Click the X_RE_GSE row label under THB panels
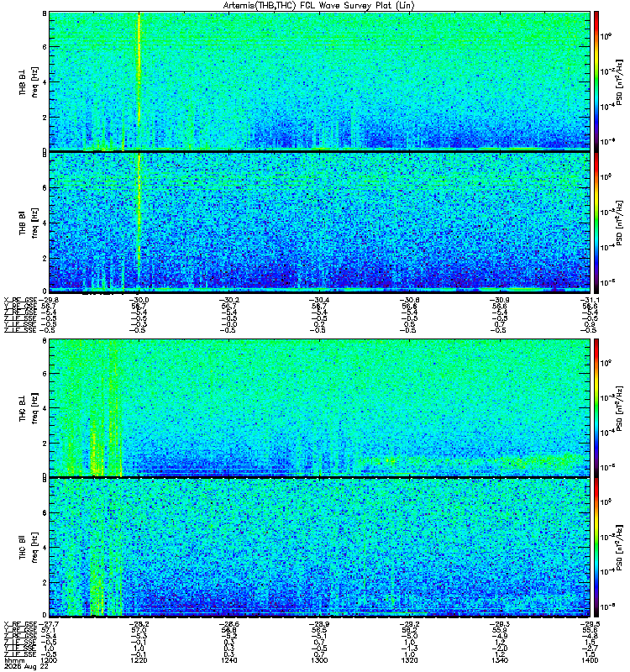The height and width of the screenshot is (672, 630). click(x=20, y=300)
